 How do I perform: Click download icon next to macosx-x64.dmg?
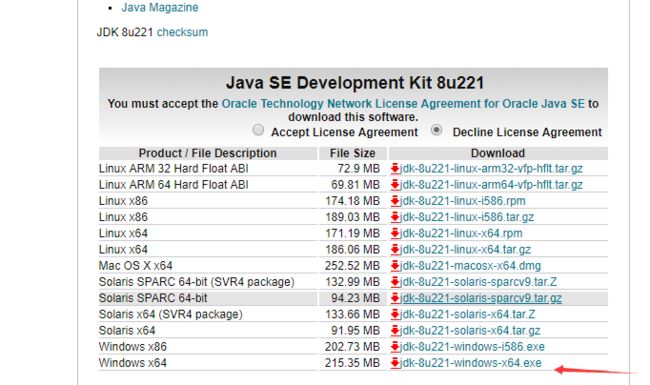(x=395, y=265)
